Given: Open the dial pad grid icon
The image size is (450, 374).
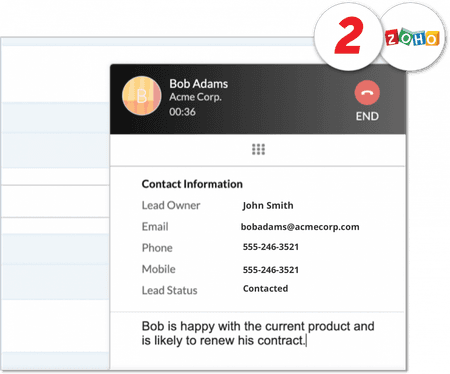Looking at the screenshot, I should [x=258, y=149].
